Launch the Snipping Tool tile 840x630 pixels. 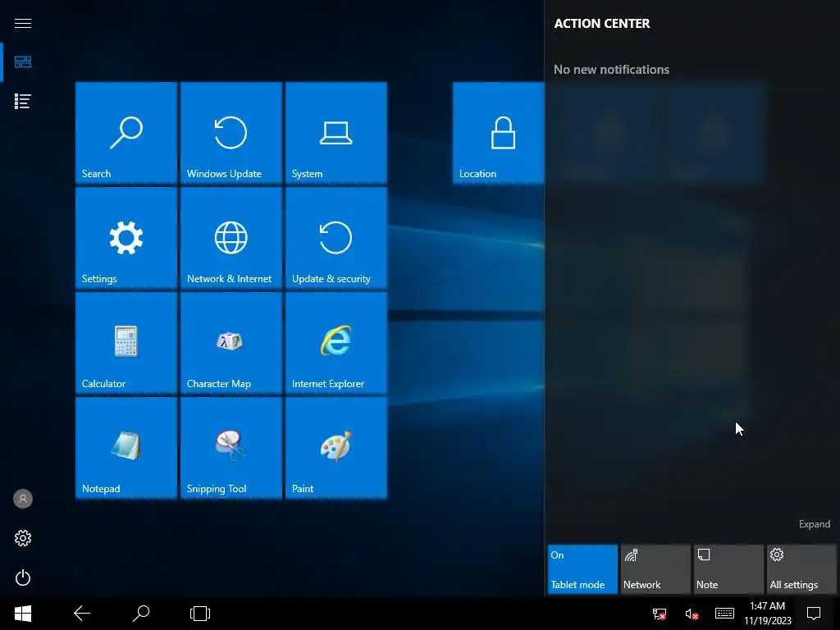tap(231, 448)
